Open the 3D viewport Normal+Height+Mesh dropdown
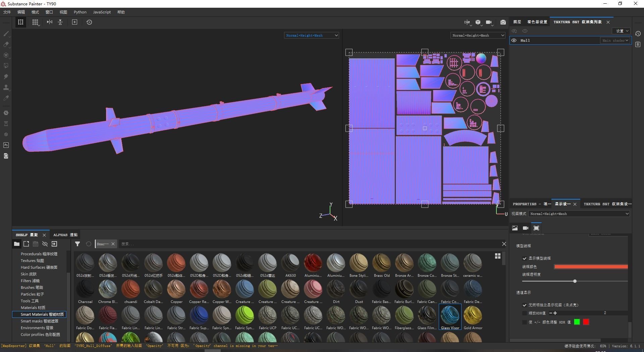Viewport: 644px width, 352px height. pos(312,35)
